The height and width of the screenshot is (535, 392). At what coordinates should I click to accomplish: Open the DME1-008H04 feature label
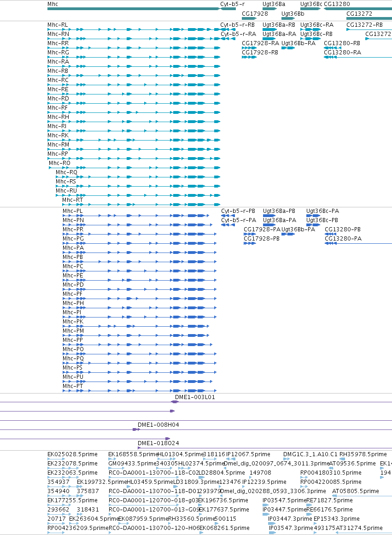tap(158, 425)
